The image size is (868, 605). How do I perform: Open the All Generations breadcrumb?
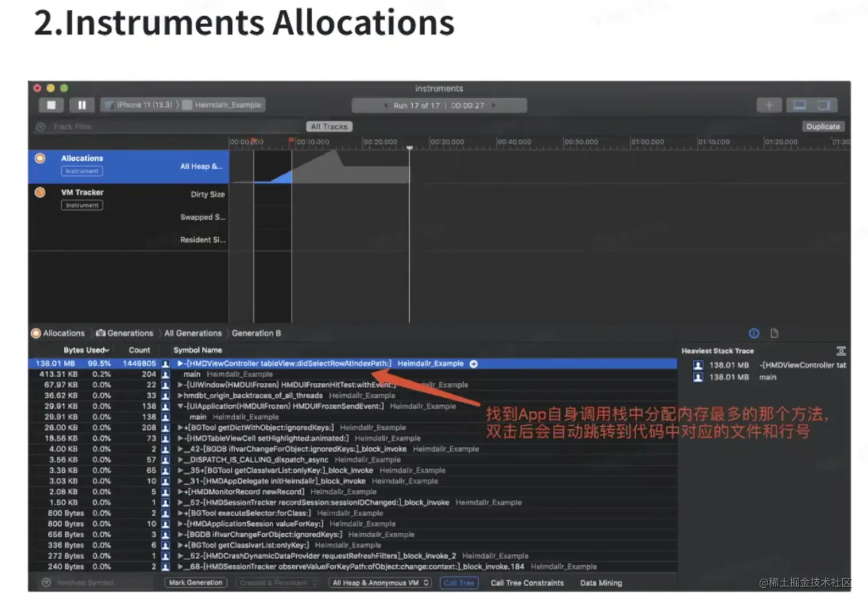193,333
